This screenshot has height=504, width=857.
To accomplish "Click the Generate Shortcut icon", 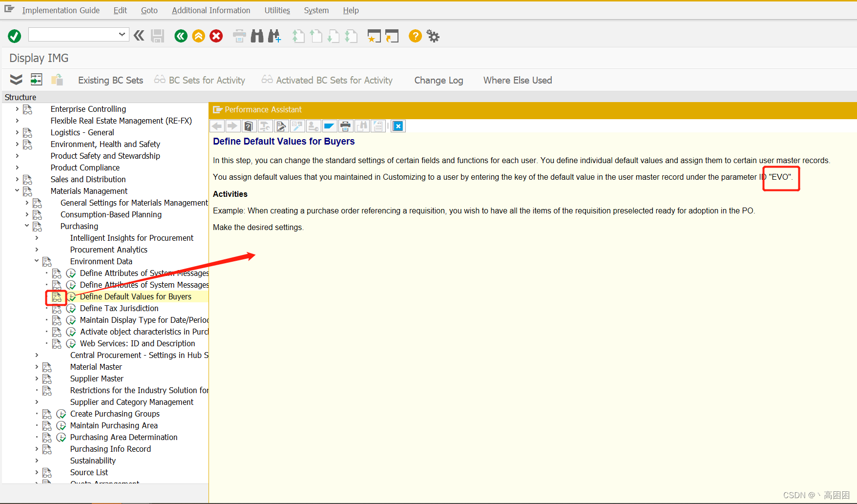I will tap(392, 36).
